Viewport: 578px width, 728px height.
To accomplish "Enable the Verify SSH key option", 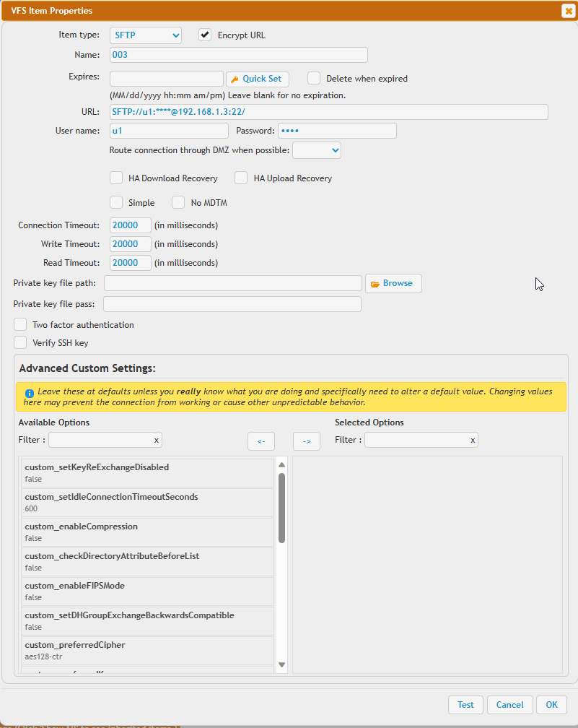I will click(20, 342).
